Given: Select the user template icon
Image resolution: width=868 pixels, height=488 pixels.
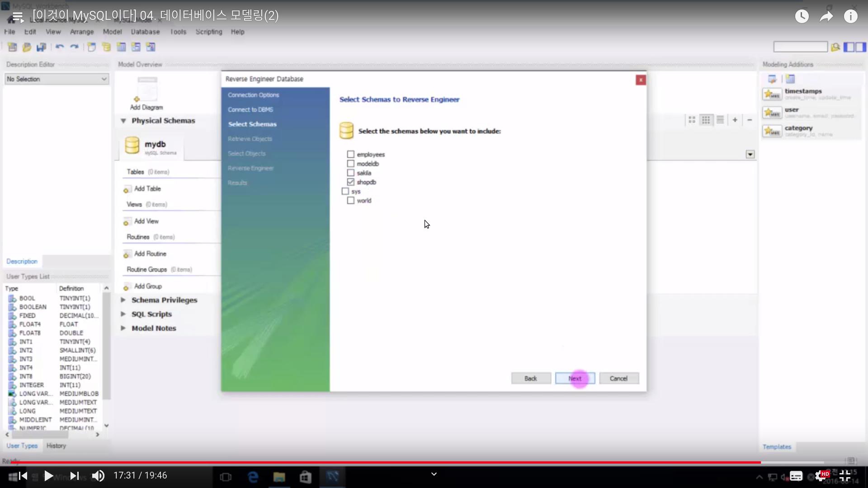Looking at the screenshot, I should point(772,113).
